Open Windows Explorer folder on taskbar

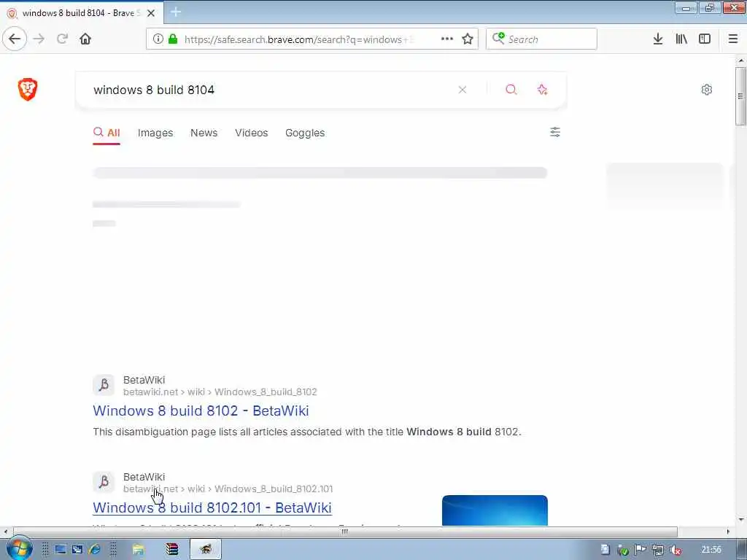click(x=138, y=550)
